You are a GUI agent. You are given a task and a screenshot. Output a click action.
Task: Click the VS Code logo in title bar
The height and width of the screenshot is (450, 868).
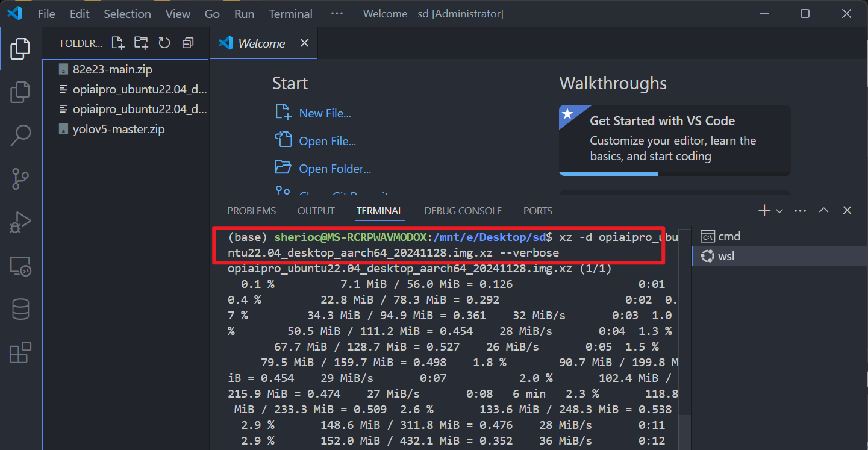tap(14, 13)
